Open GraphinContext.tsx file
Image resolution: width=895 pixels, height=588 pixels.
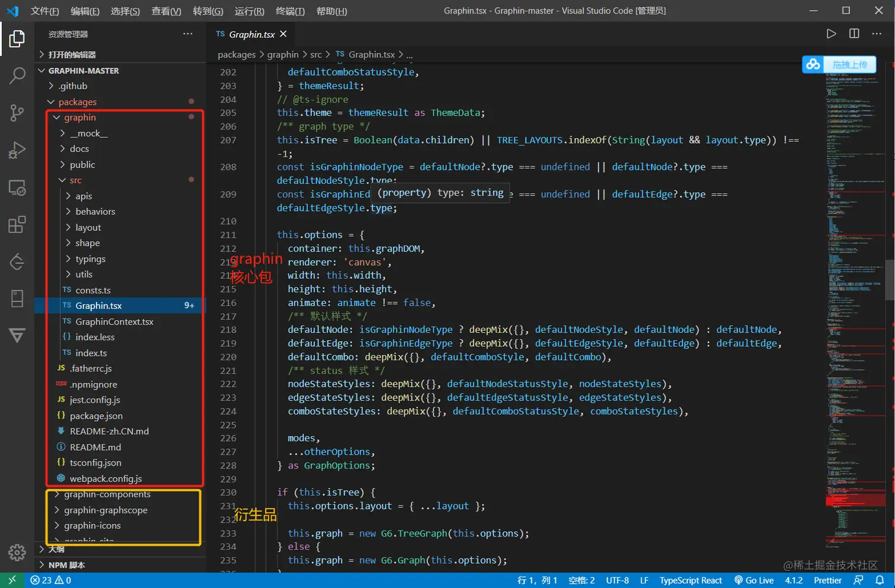(120, 321)
